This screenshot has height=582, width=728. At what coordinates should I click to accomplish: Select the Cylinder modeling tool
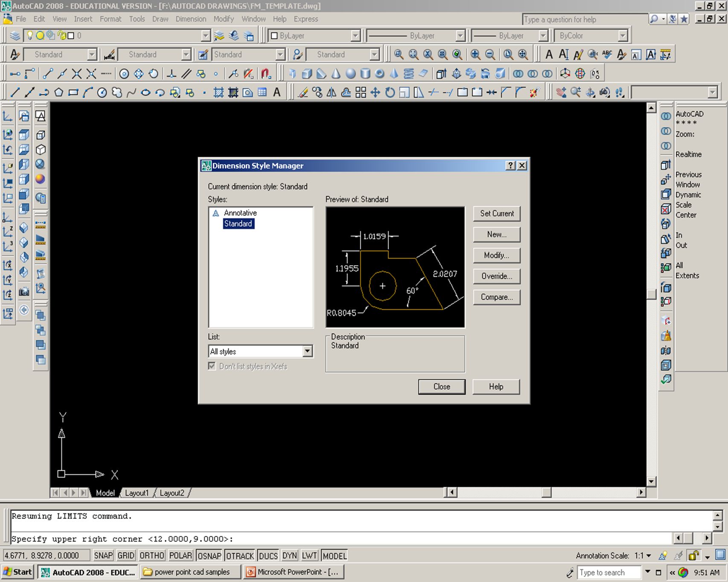tap(365, 73)
